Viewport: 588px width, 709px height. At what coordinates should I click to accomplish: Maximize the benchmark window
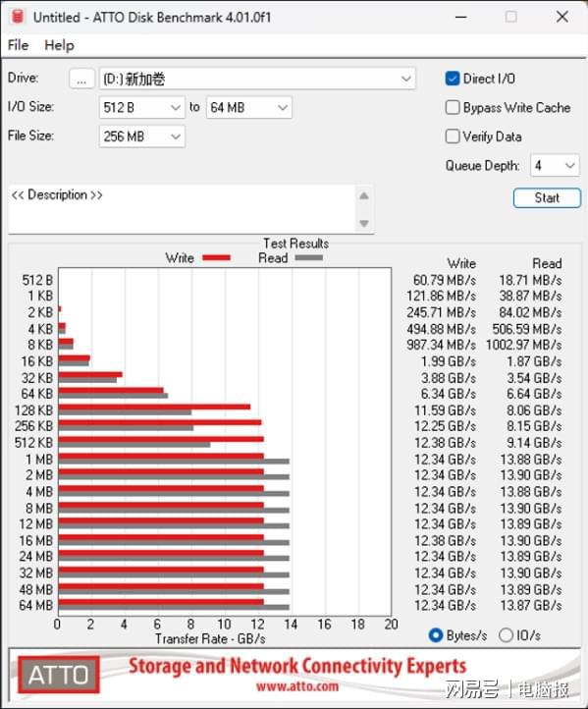[511, 17]
